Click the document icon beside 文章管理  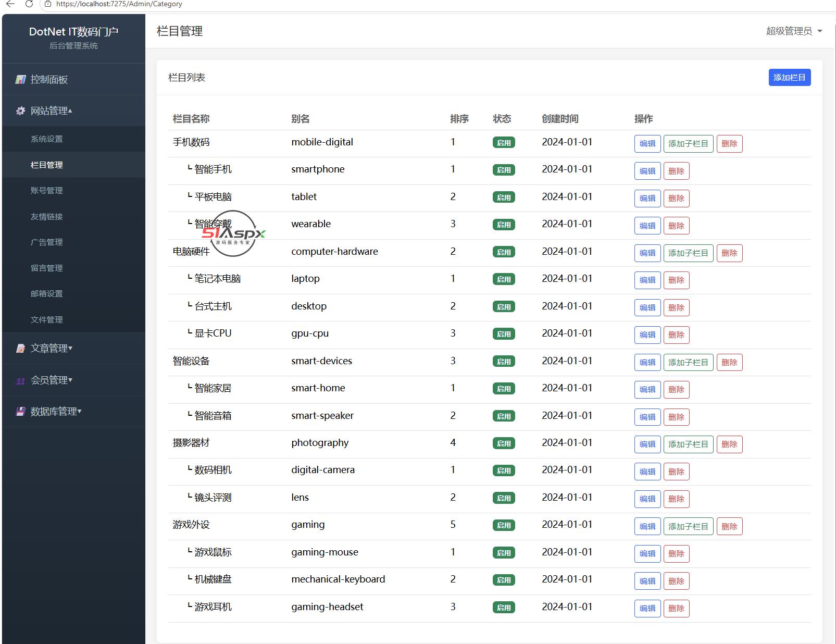(20, 349)
